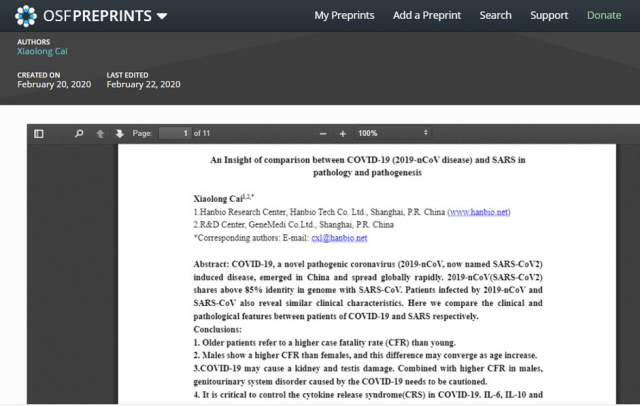The width and height of the screenshot is (640, 406).
Task: Click the paper title starting 'An Insight of comparison'
Action: (x=367, y=166)
